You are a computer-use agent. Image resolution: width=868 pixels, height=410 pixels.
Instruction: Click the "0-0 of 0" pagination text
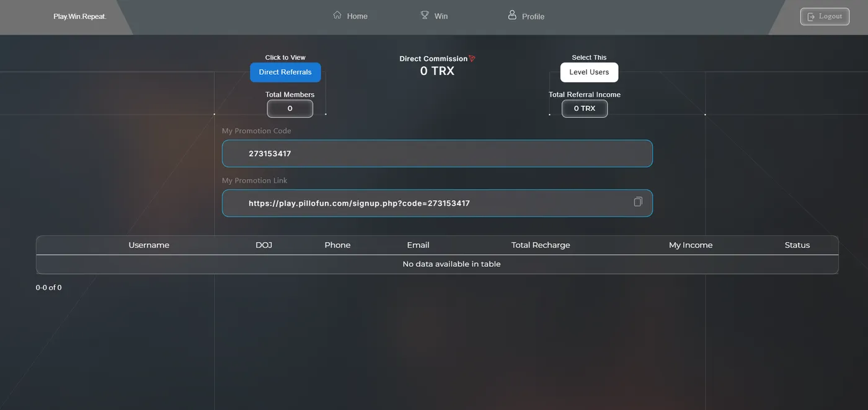pos(49,287)
